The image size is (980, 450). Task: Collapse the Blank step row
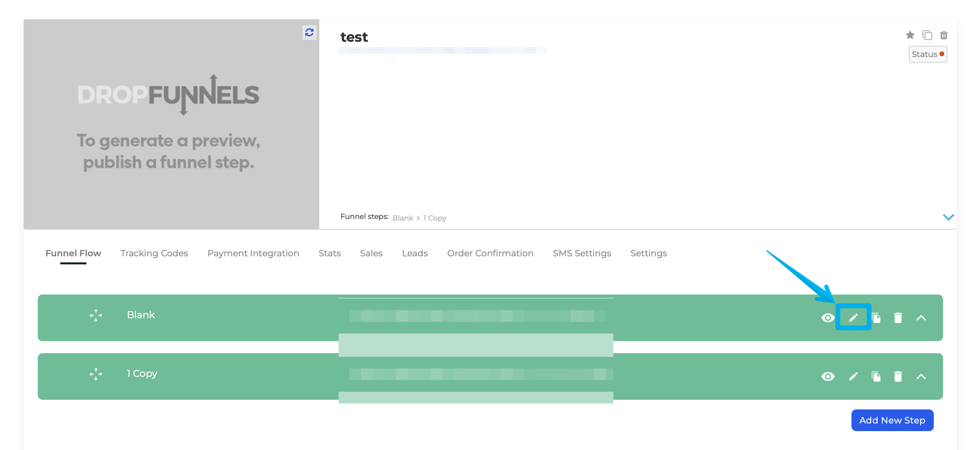[921, 318]
